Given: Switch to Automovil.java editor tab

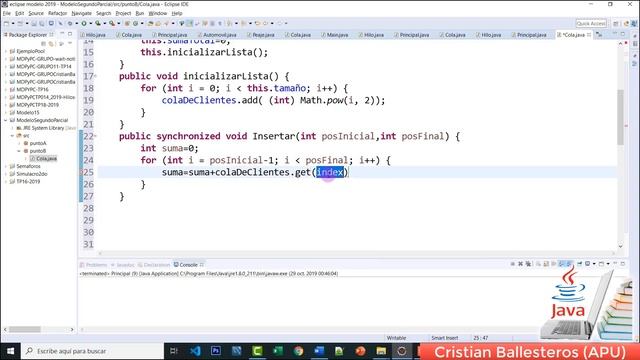Looking at the screenshot, I should pos(217,35).
